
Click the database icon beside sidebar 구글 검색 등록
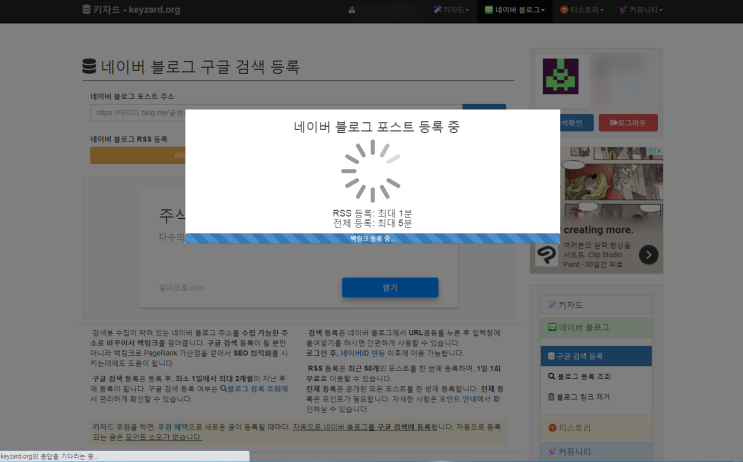[x=551, y=356]
